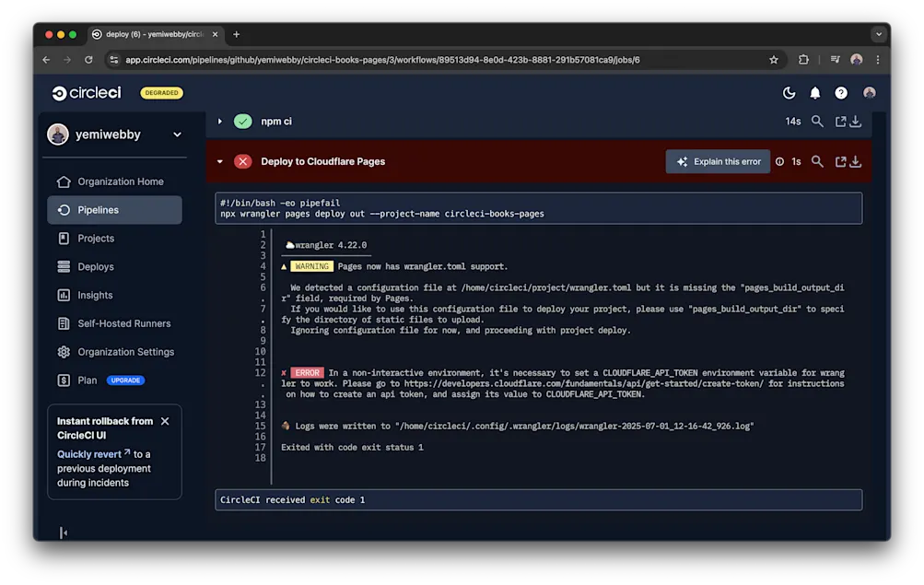Click the Explain this error button
Viewport: 924px width, 585px height.
[718, 161]
